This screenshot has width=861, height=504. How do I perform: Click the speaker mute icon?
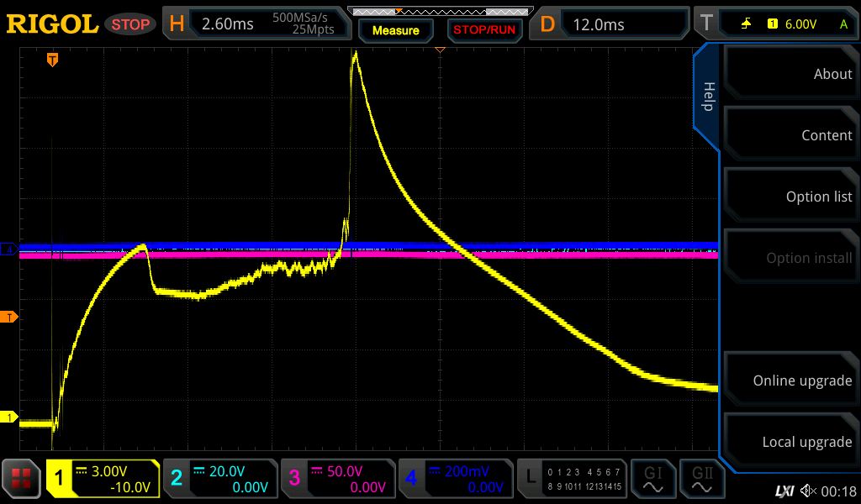(x=808, y=491)
